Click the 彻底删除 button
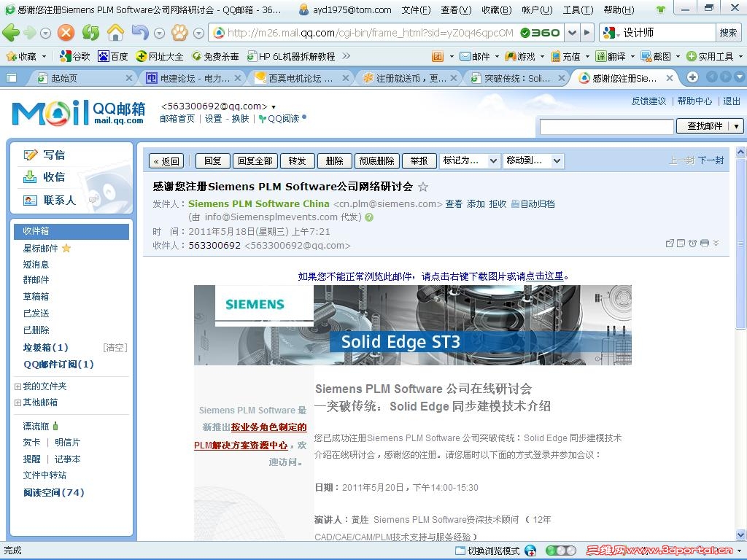This screenshot has width=747, height=560. (x=377, y=161)
